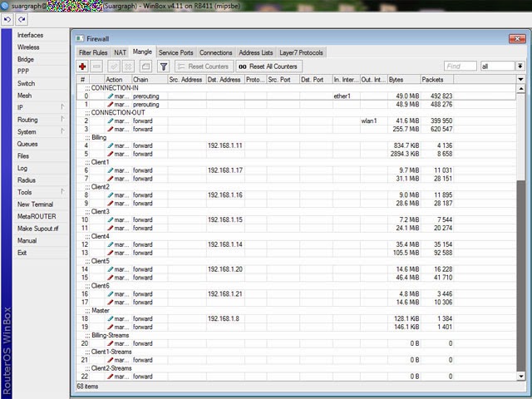The image size is (532, 399).
Task: Open Manual in the sidebar
Action: coord(41,240)
